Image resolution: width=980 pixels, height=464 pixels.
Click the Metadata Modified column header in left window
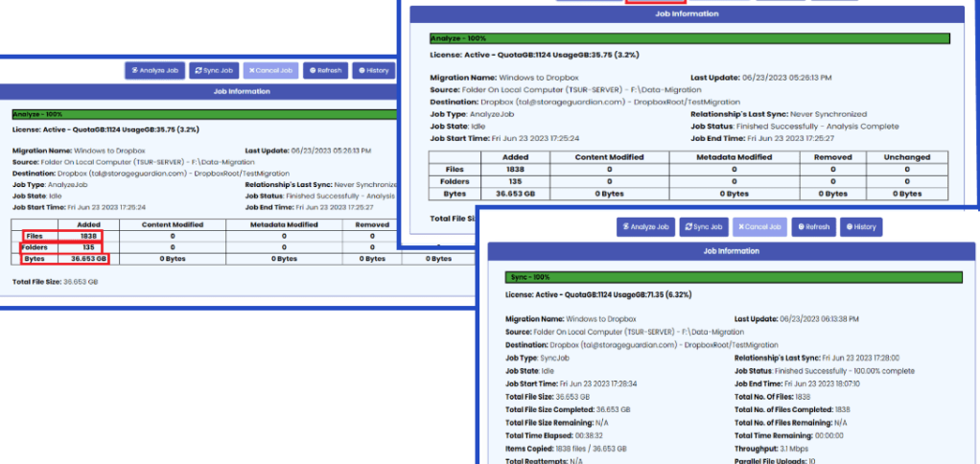(284, 225)
